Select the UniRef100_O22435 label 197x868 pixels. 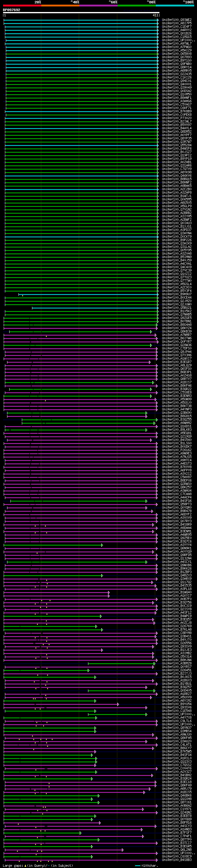(177, 74)
